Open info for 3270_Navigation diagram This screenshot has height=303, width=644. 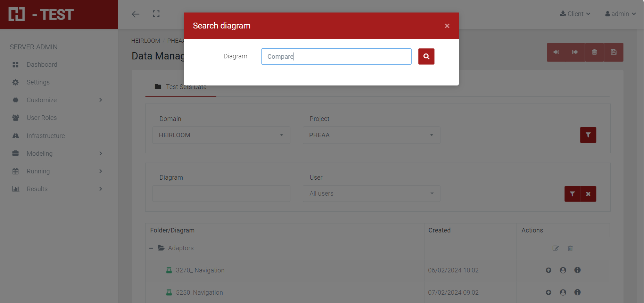tap(577, 270)
